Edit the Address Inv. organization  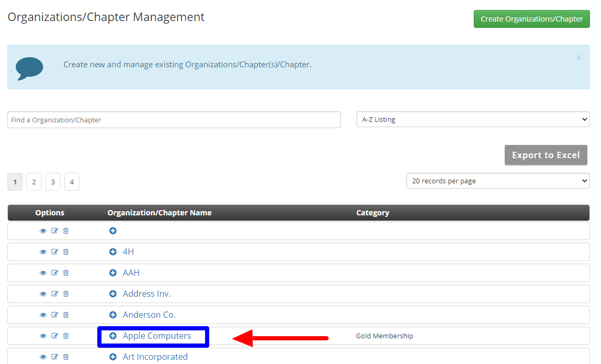click(55, 294)
